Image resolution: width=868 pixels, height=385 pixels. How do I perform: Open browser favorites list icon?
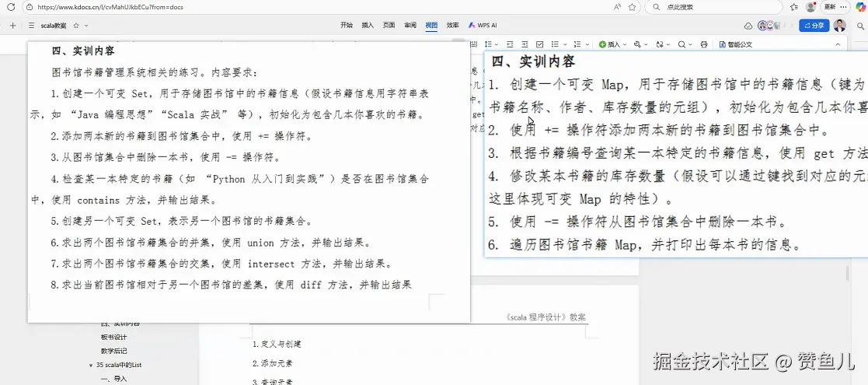[x=794, y=7]
